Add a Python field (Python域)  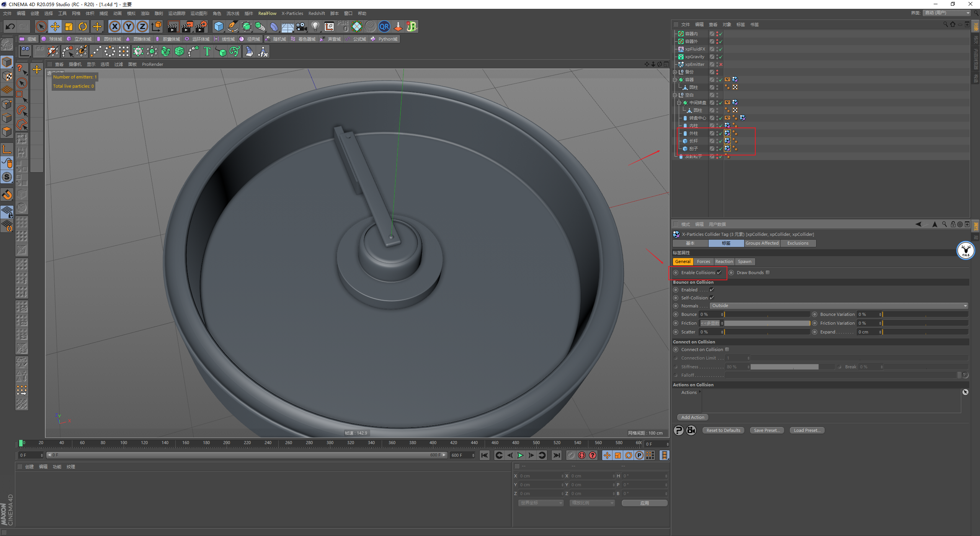(384, 39)
